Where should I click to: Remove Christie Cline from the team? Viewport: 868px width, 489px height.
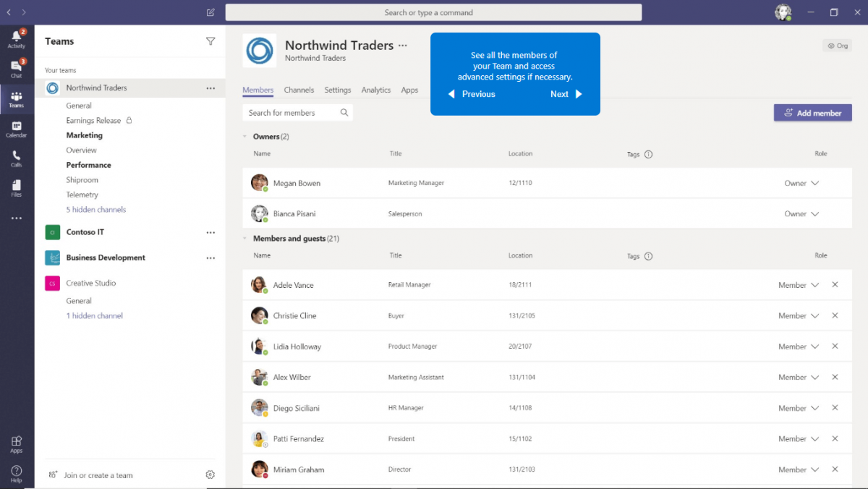tap(835, 315)
